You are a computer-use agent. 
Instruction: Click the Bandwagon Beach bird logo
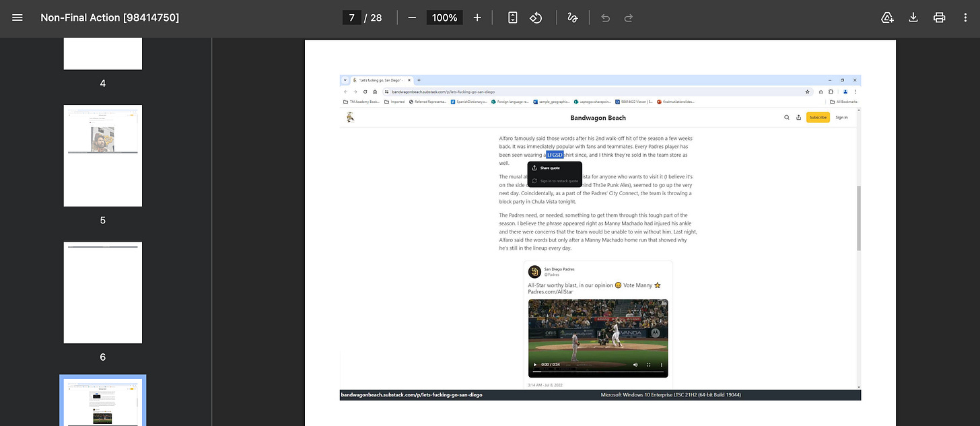[x=350, y=118]
